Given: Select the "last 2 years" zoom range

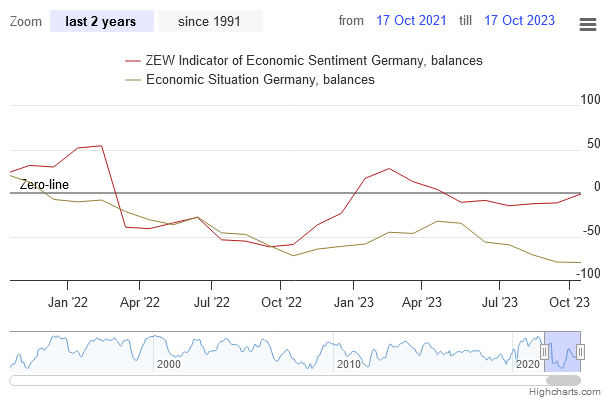Looking at the screenshot, I should 101,21.
